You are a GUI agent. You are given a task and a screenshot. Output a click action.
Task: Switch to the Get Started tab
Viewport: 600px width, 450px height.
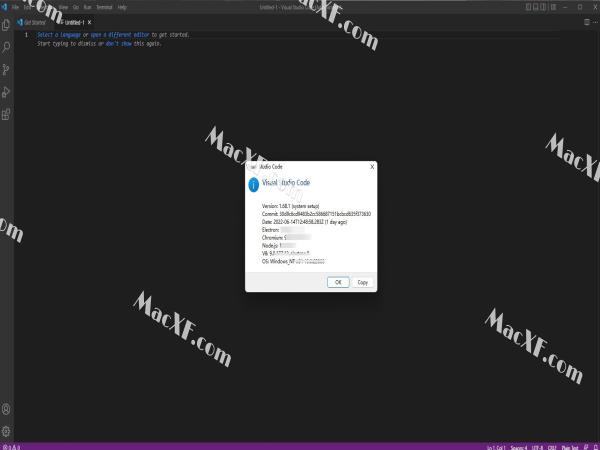[x=31, y=23]
